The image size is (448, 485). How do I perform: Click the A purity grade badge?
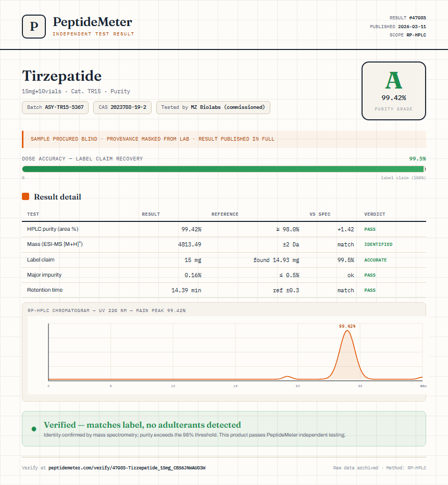coord(393,91)
